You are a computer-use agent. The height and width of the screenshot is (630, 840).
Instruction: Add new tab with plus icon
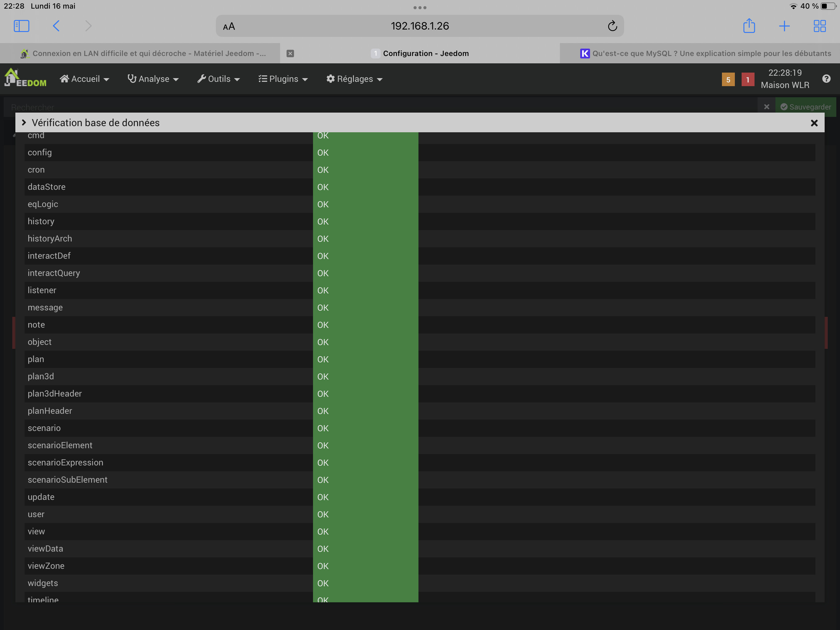(x=784, y=26)
